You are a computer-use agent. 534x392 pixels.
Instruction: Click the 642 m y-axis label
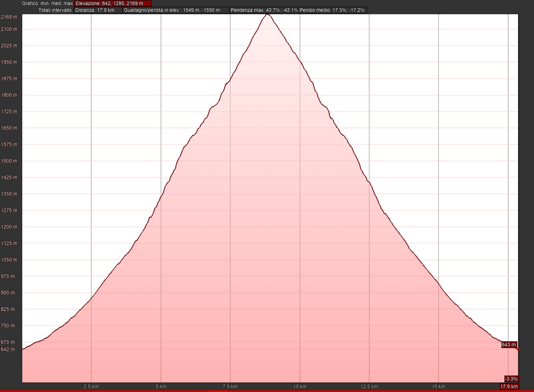8,349
